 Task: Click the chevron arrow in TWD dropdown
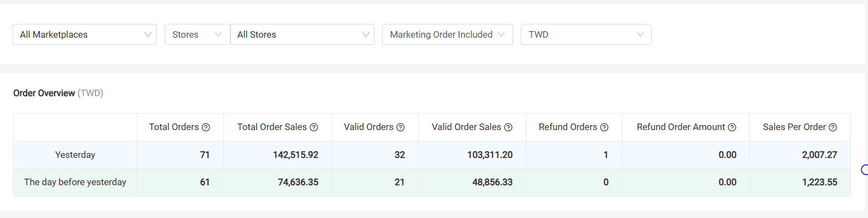click(640, 34)
